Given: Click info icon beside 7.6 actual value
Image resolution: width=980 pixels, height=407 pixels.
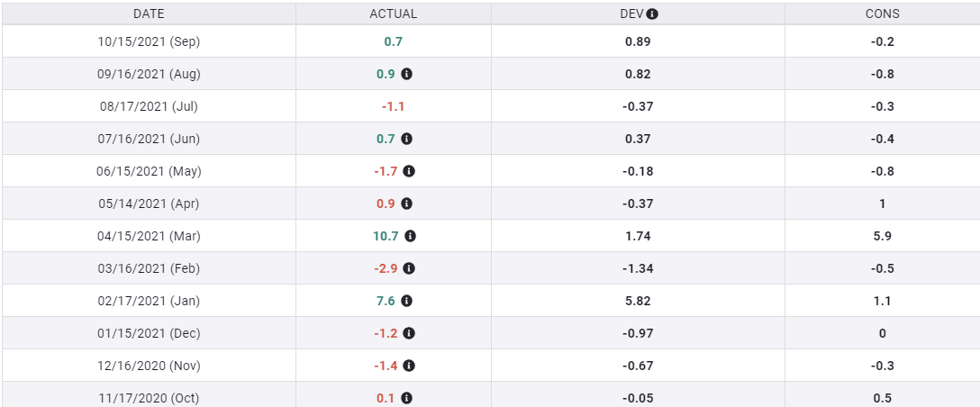Looking at the screenshot, I should [x=407, y=301].
